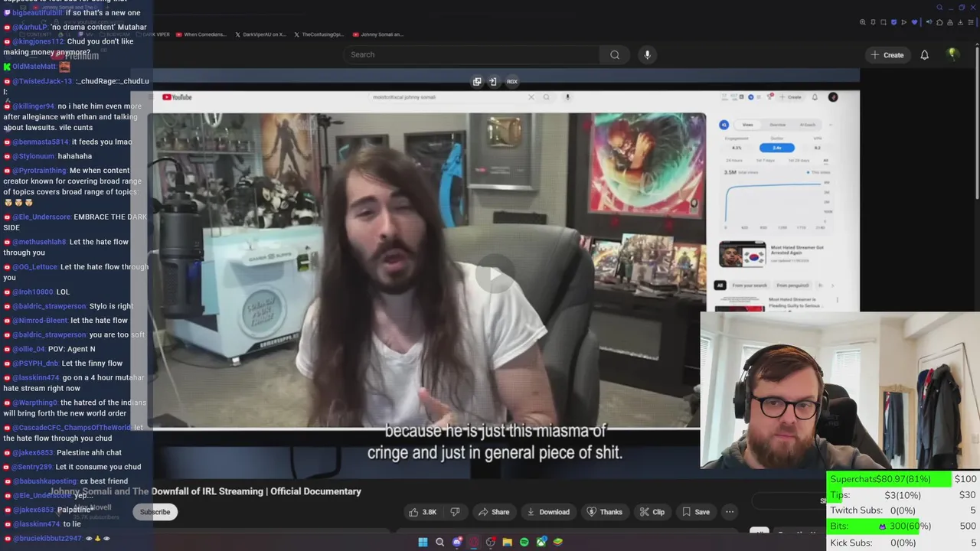Open the YouTube account avatar
This screenshot has width=980, height=551.
coord(952,54)
